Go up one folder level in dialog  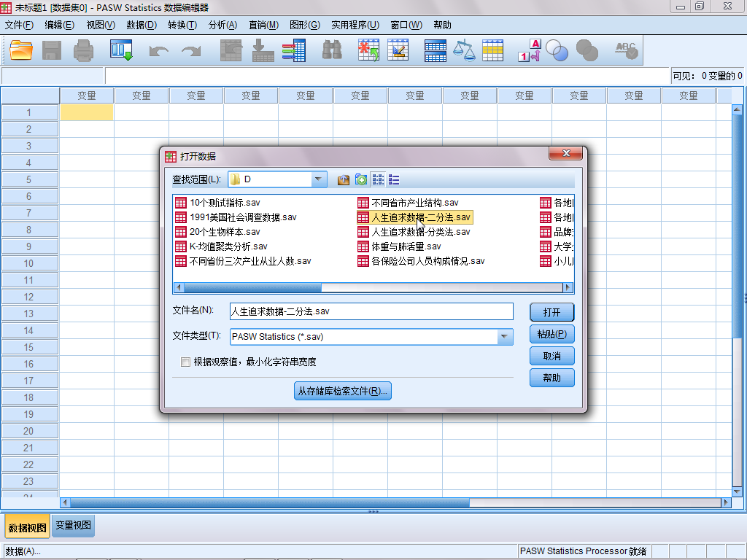(x=344, y=179)
